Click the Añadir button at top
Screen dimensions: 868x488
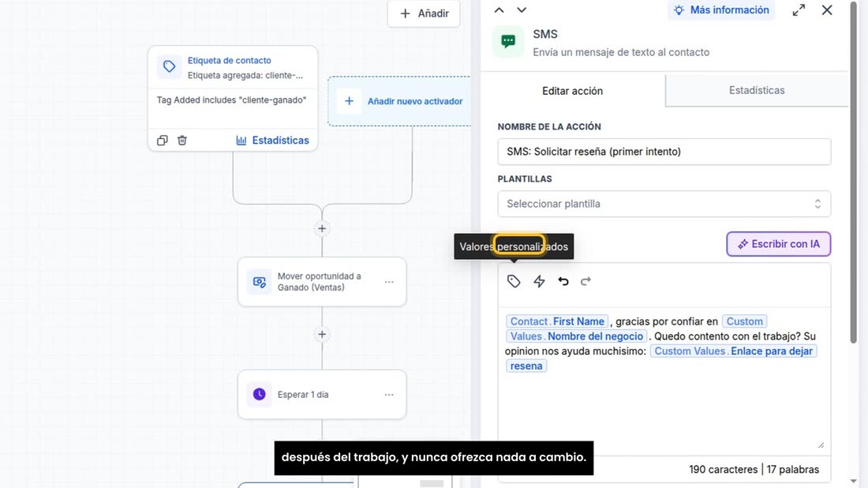(424, 13)
